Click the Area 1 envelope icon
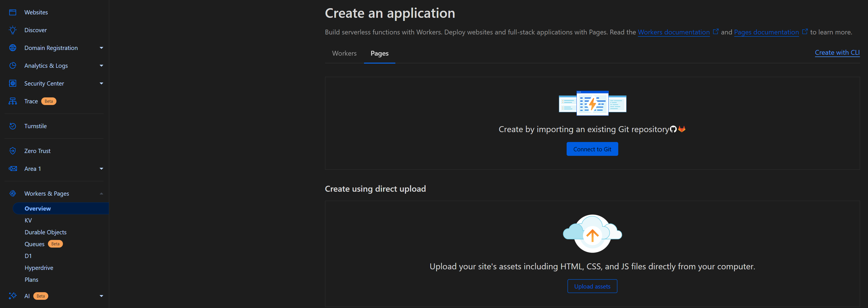Image resolution: width=868 pixels, height=308 pixels. pyautogui.click(x=13, y=169)
